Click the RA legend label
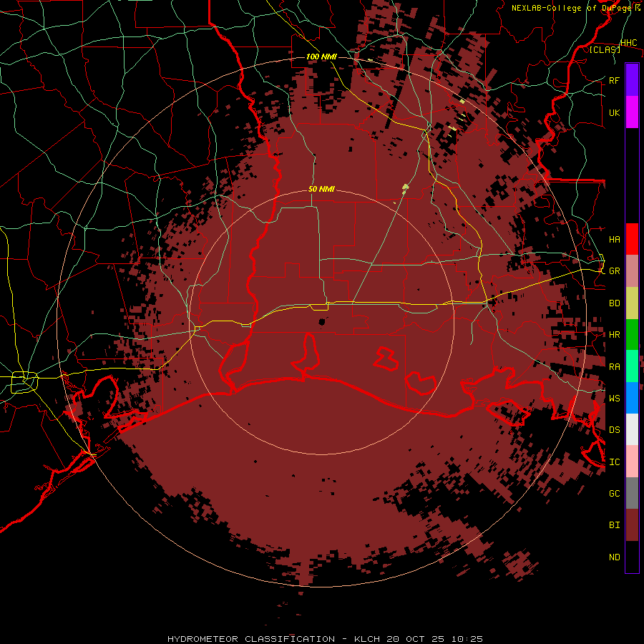644x644 pixels. click(614, 367)
